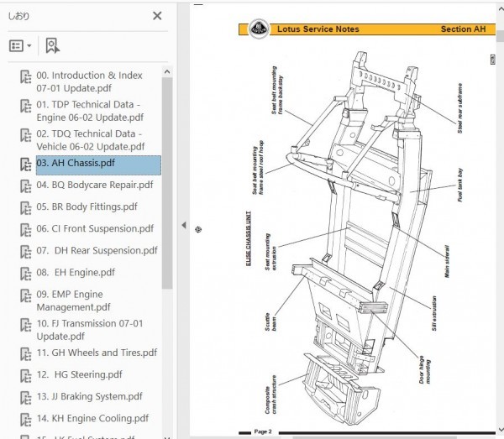Open bookmark 07. DH Rear Suspension.pdf

tap(97, 250)
